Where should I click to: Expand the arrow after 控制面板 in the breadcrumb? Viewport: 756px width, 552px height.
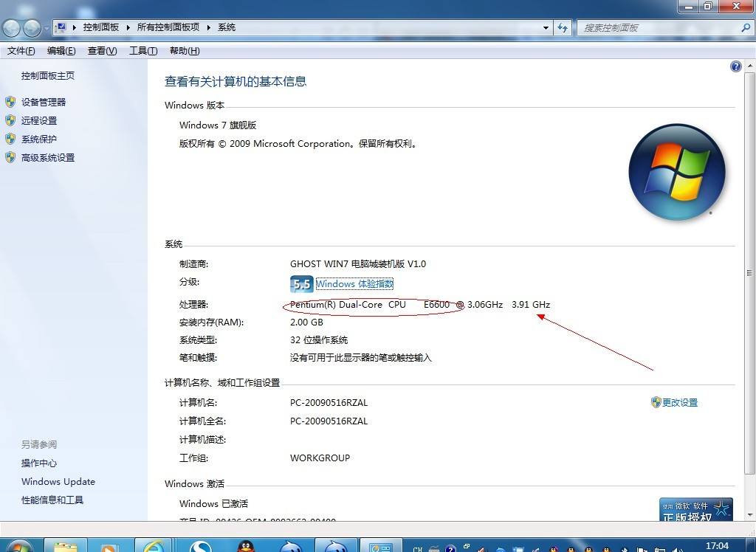pos(128,27)
